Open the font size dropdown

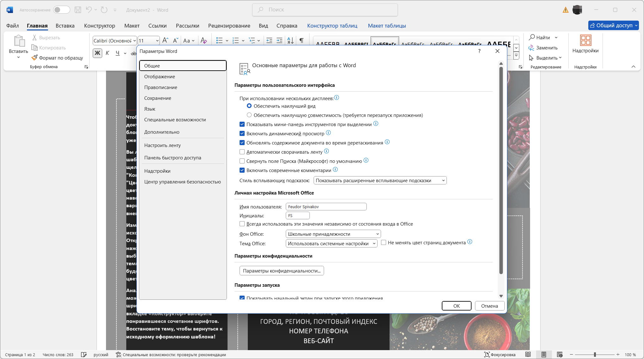pos(157,41)
